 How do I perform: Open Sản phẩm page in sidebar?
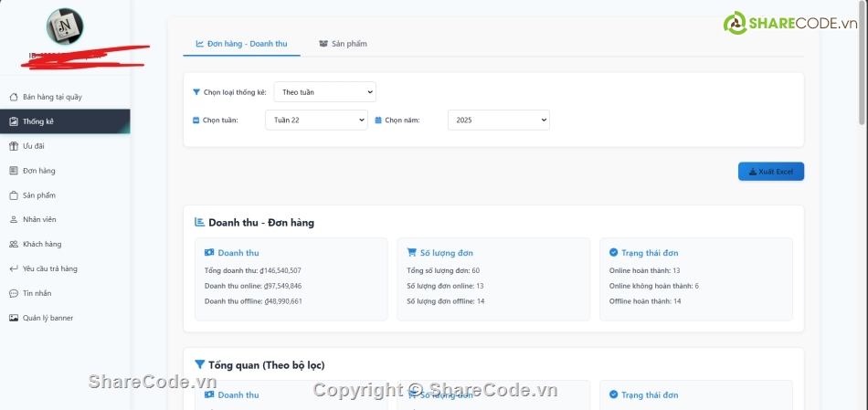pyautogui.click(x=65, y=195)
